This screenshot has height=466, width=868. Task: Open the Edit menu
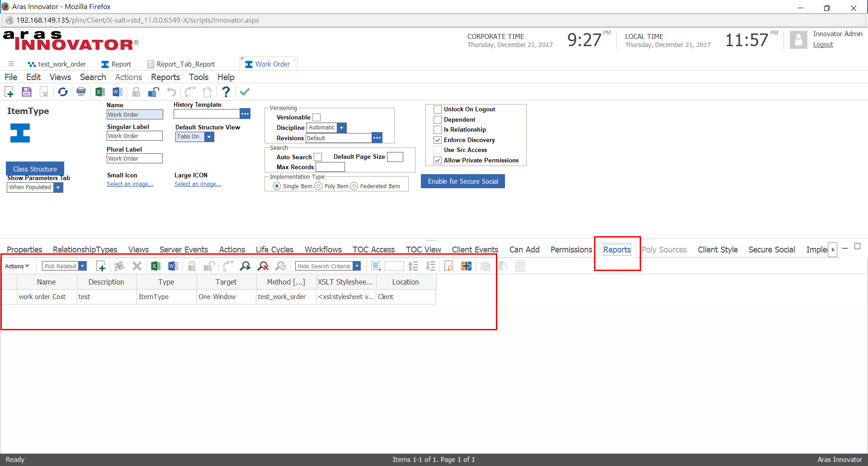point(33,77)
